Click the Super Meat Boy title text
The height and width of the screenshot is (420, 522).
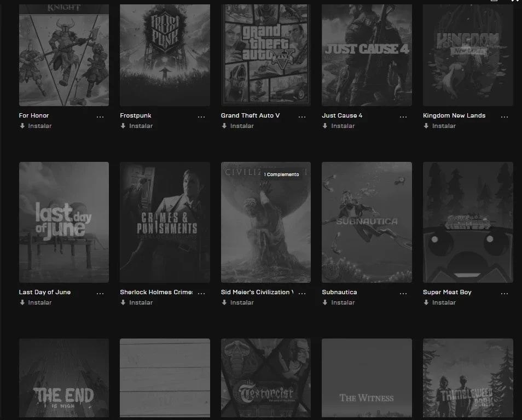[x=447, y=292]
